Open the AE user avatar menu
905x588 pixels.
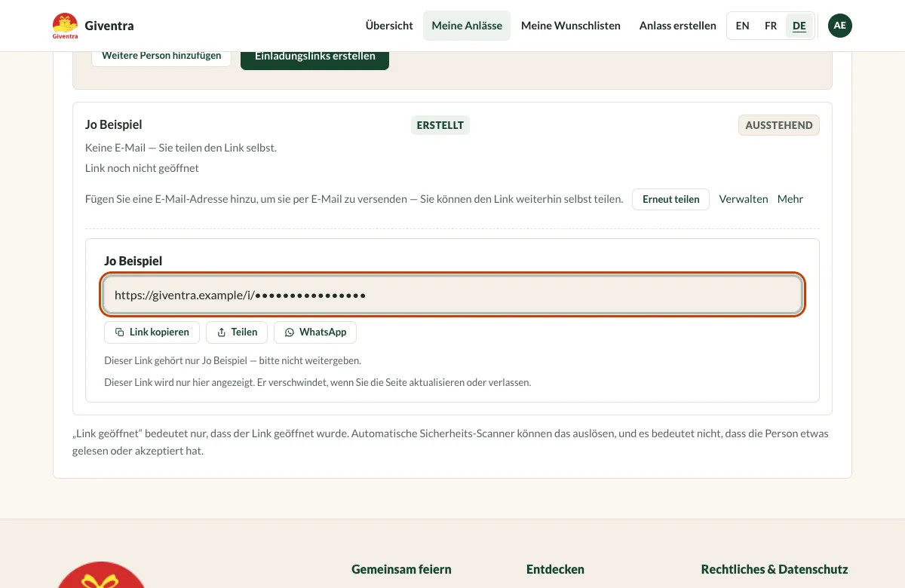[840, 26]
